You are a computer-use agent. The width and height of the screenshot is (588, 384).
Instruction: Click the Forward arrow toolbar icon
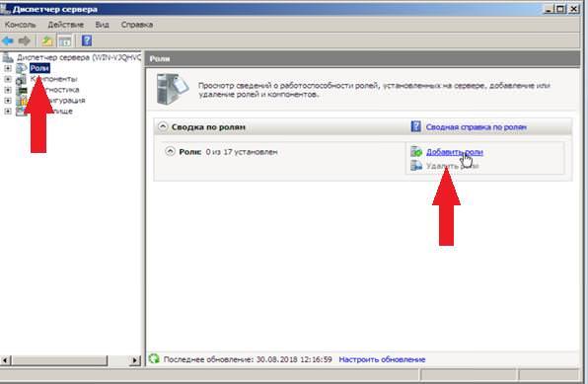pyautogui.click(x=25, y=40)
